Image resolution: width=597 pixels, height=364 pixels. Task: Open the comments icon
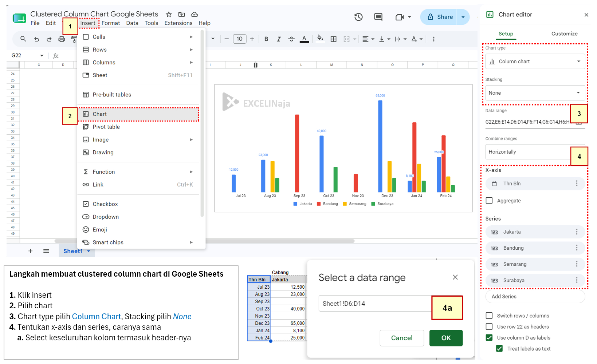tap(378, 17)
